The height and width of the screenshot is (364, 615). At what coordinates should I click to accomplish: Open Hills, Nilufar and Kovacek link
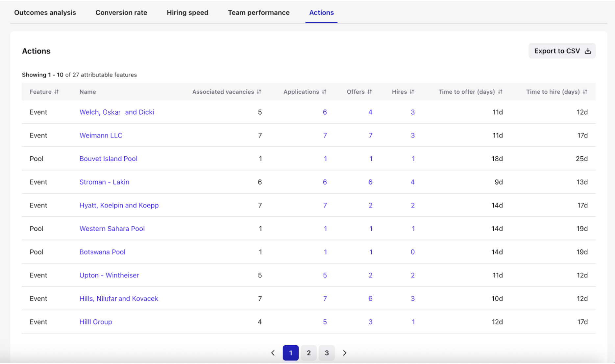pyautogui.click(x=119, y=299)
